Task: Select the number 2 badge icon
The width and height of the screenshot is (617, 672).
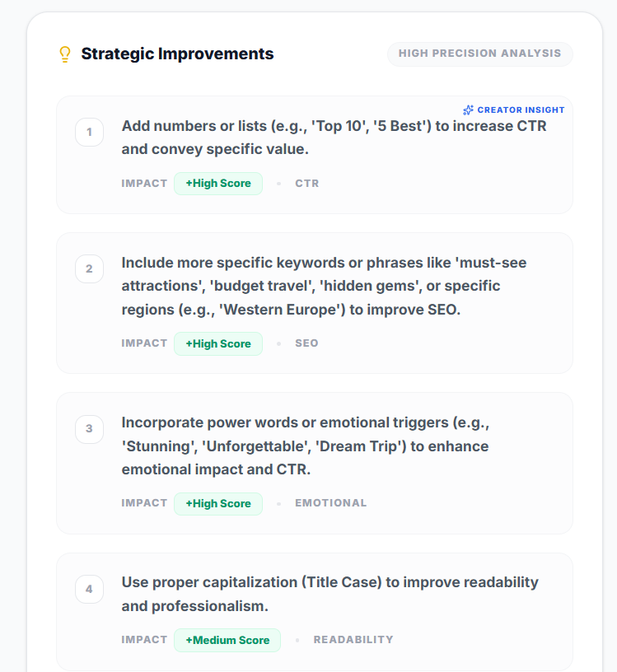Action: tap(89, 268)
